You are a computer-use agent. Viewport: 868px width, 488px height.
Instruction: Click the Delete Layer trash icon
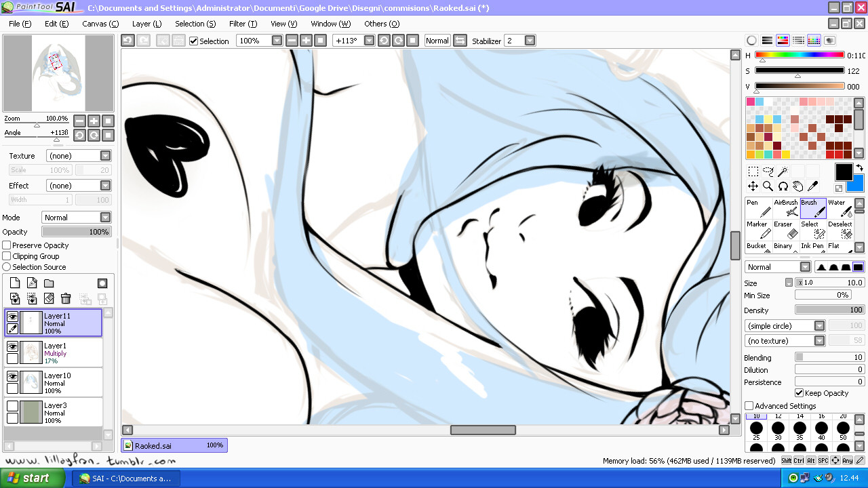tap(66, 298)
